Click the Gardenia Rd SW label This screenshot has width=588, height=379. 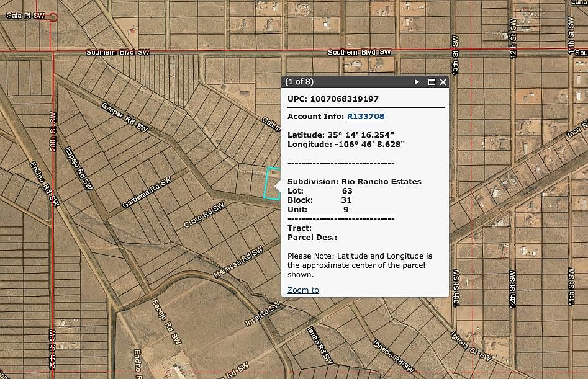147,191
